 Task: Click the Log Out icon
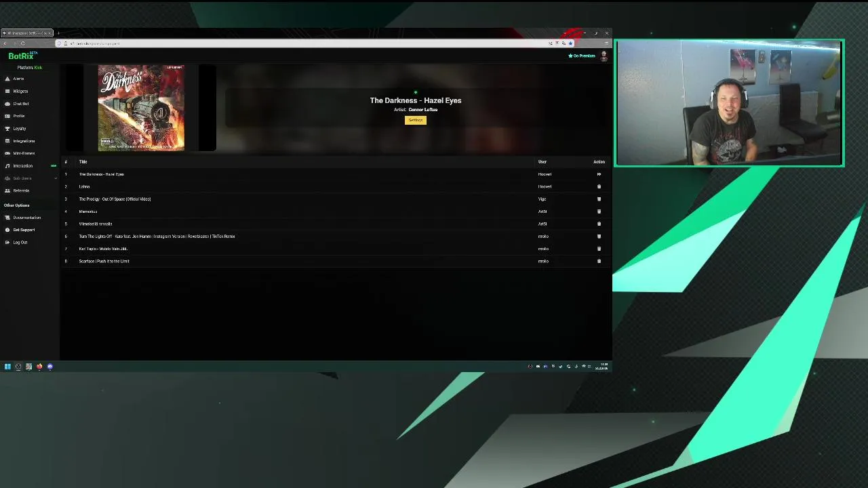point(7,242)
